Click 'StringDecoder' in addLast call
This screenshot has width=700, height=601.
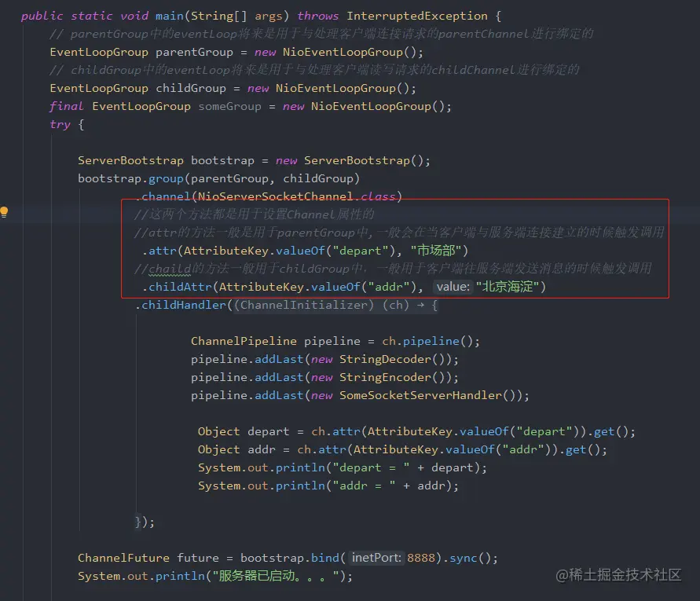coord(385,360)
